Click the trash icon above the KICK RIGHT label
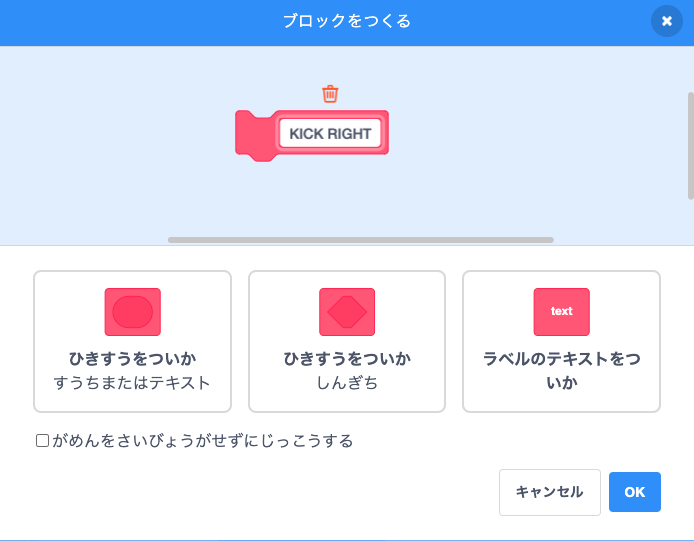 330,94
